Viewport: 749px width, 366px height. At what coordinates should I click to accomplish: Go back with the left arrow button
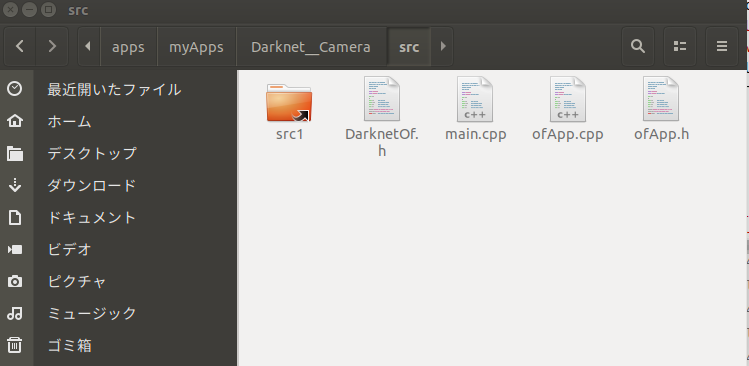tap(20, 46)
